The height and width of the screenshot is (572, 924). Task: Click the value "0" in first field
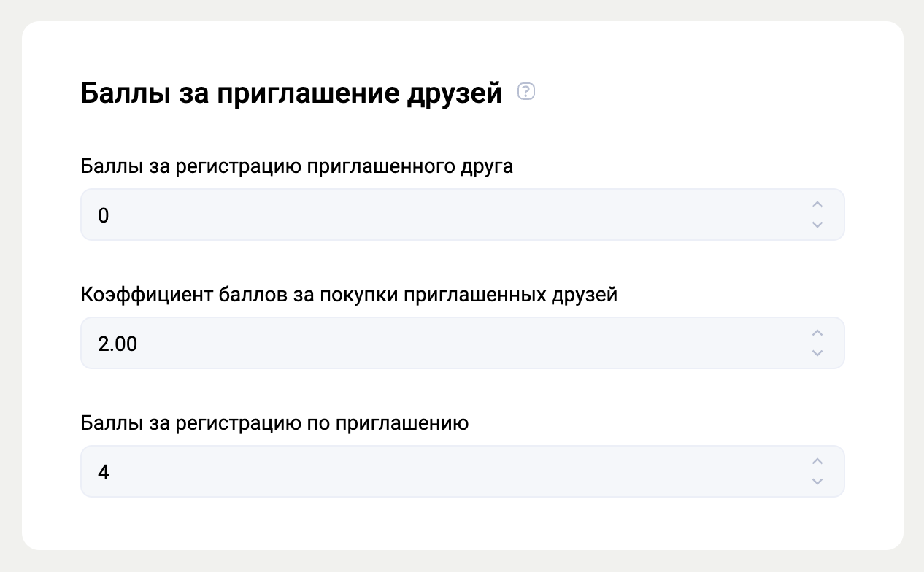[x=103, y=215]
